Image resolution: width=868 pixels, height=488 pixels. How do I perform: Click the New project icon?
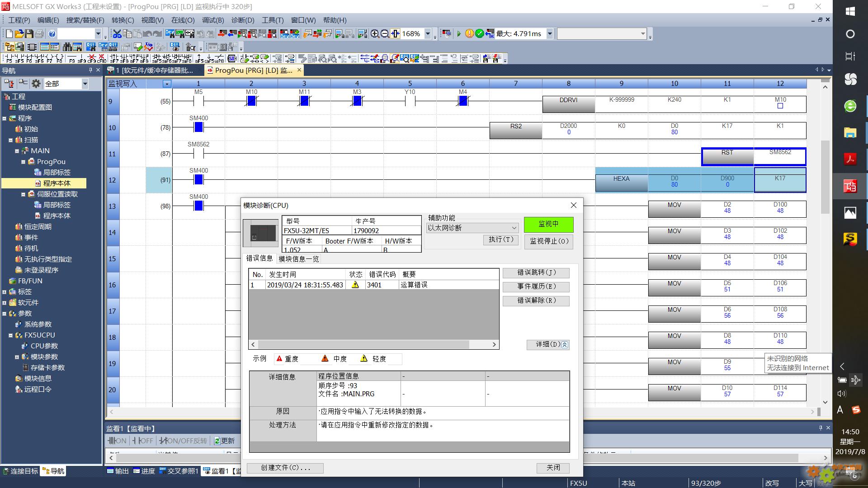pyautogui.click(x=9, y=33)
